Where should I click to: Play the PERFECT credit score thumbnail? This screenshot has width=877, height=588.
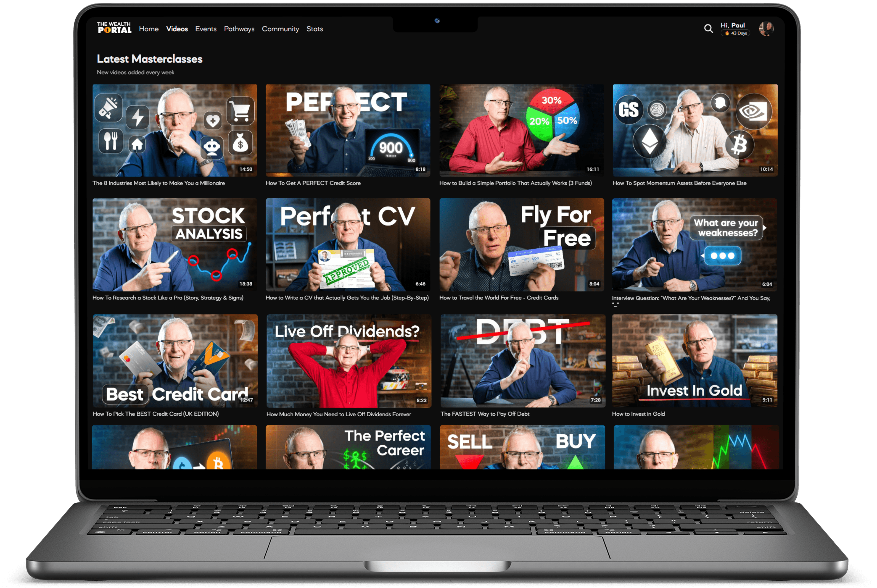point(348,130)
